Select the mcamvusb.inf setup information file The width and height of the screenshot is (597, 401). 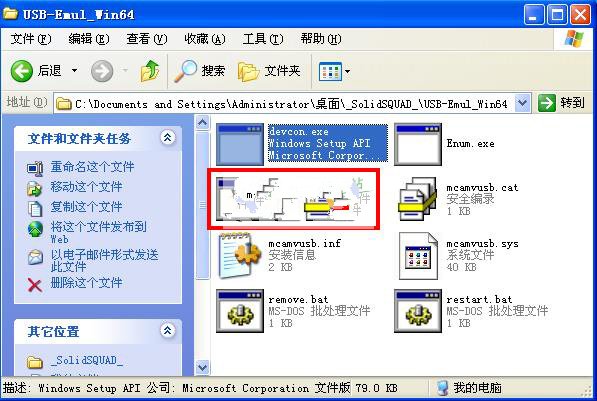[x=239, y=255]
